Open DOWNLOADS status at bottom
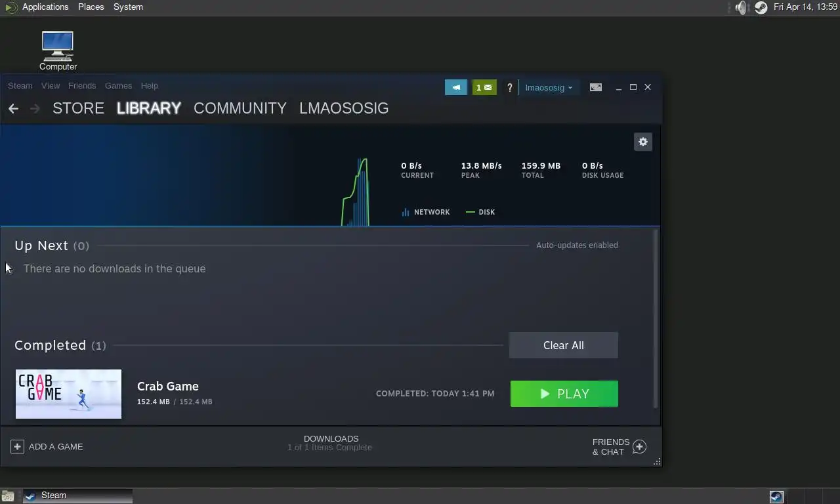840x504 pixels. click(330, 443)
